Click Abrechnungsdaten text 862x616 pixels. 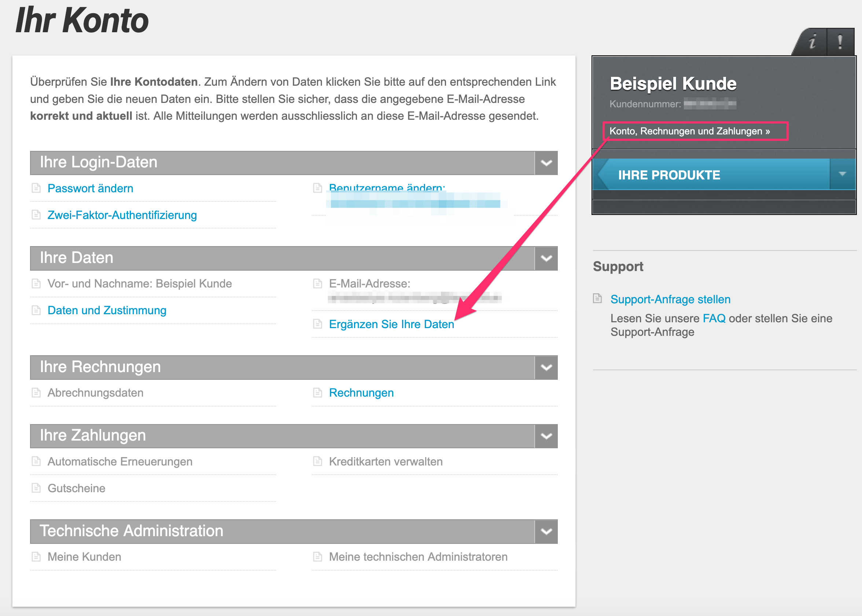click(96, 393)
